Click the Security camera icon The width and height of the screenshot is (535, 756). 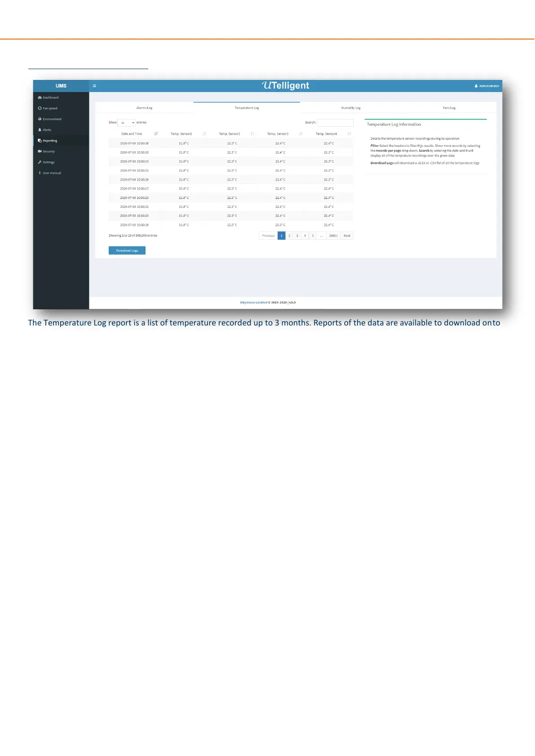pos(40,151)
